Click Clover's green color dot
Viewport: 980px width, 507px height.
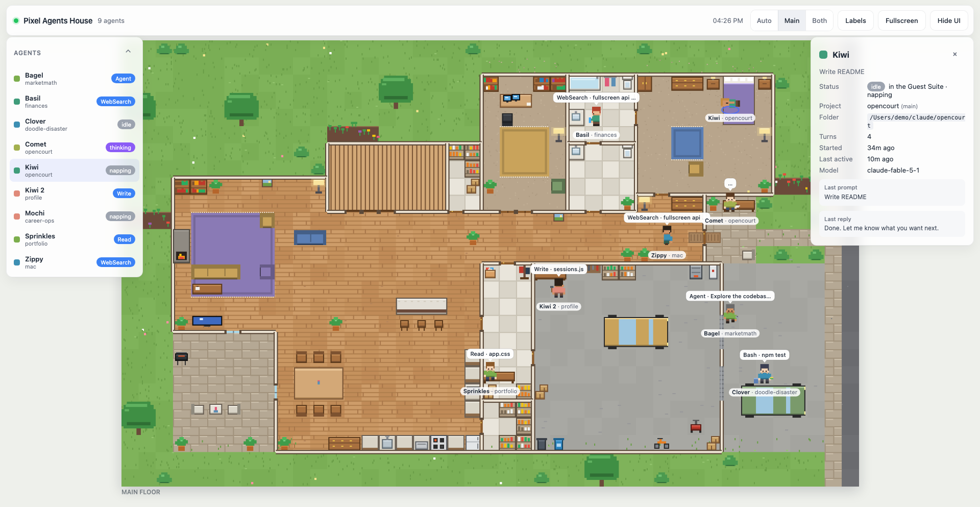17,125
